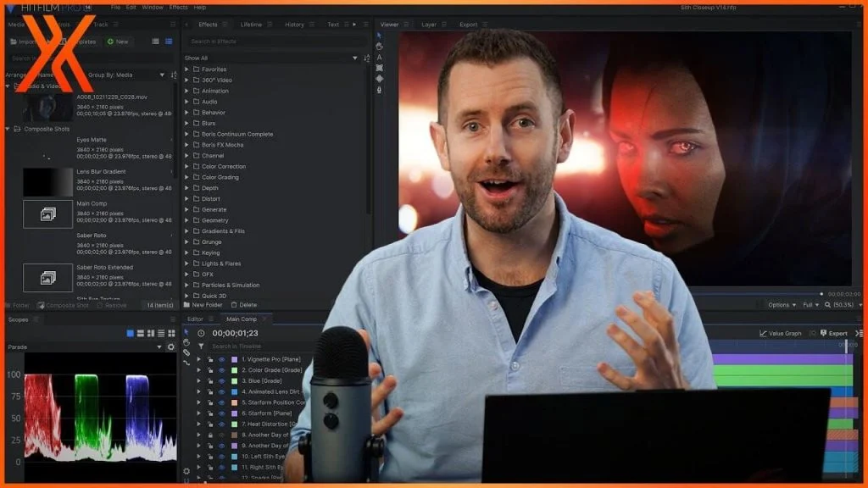Switch Media panel to list view icon
The width and height of the screenshot is (868, 488).
[169, 41]
